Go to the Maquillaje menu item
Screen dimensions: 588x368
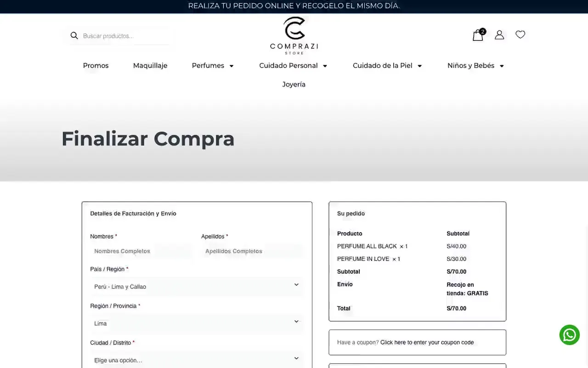(x=150, y=65)
